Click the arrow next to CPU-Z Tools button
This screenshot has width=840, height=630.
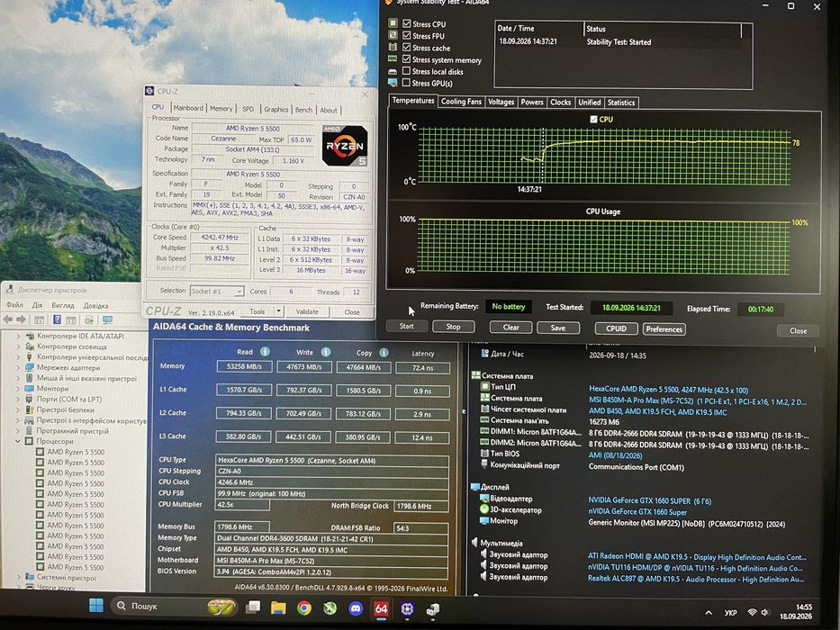tap(278, 311)
